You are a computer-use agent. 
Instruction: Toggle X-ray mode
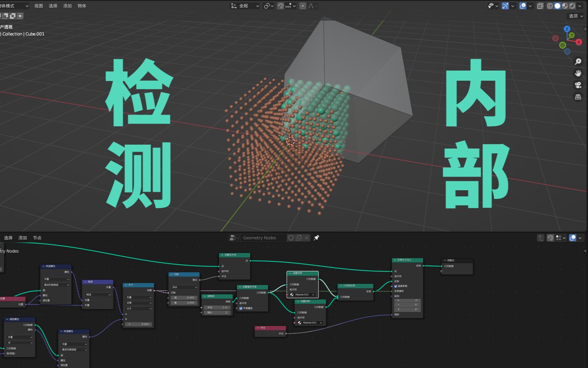pyautogui.click(x=540, y=6)
